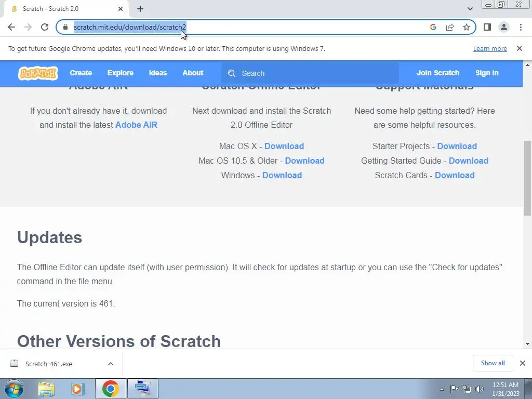Viewport: 532px width, 399px height.
Task: Close the Scratch 2.0 tab
Action: (x=121, y=9)
